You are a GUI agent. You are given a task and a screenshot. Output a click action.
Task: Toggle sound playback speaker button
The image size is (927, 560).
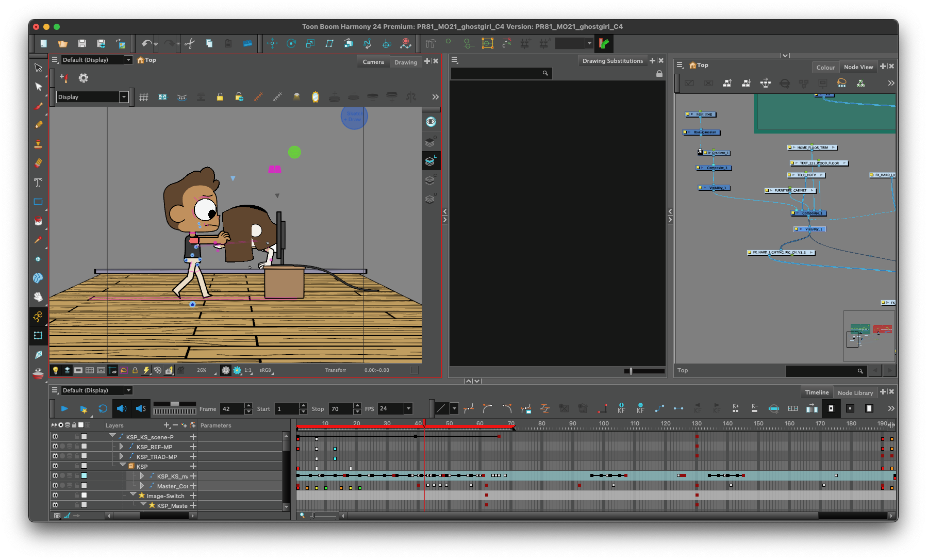pos(122,408)
